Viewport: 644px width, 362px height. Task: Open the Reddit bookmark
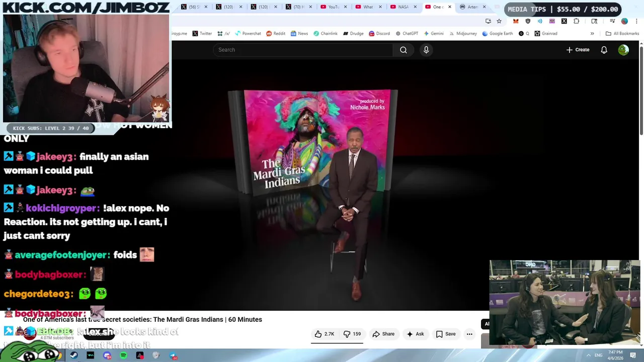276,34
